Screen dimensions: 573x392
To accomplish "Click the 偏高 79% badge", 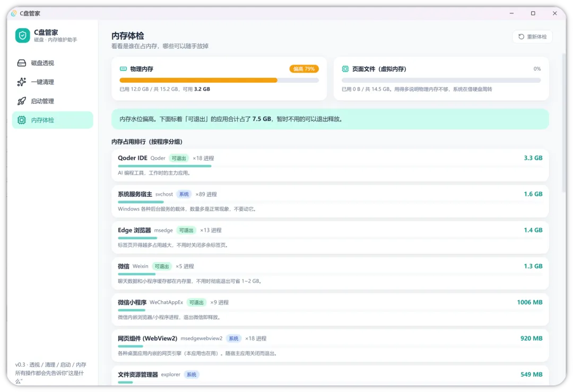I will tap(304, 68).
